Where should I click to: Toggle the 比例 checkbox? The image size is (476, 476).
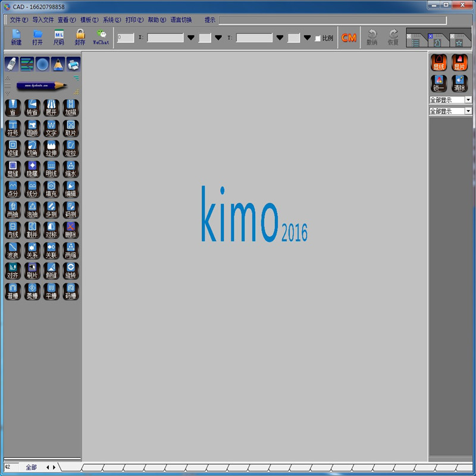(x=318, y=38)
